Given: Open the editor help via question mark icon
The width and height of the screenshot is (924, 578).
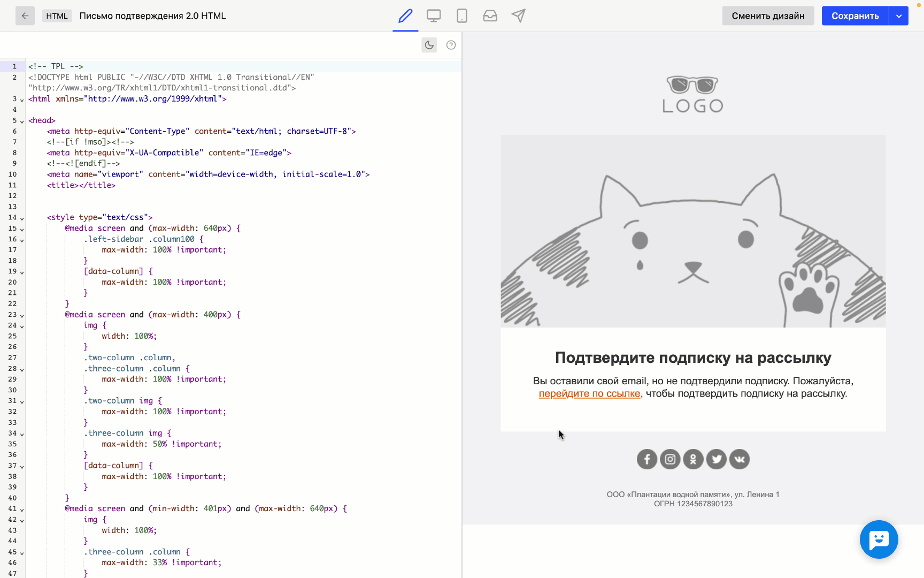Looking at the screenshot, I should (450, 45).
